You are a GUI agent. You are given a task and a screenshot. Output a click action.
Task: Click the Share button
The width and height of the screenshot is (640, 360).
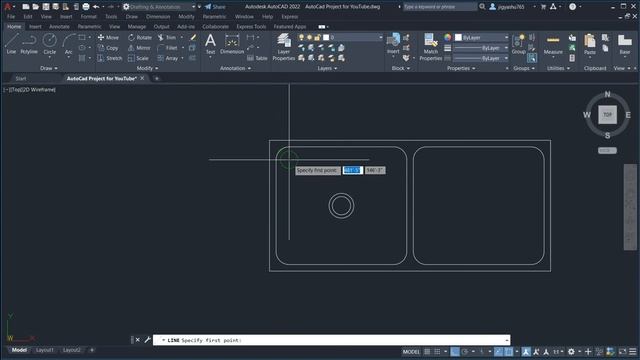[215, 7]
